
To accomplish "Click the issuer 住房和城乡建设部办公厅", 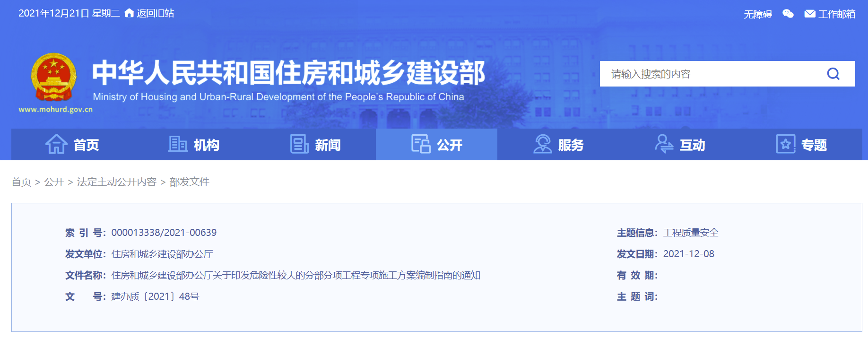I will point(162,254).
